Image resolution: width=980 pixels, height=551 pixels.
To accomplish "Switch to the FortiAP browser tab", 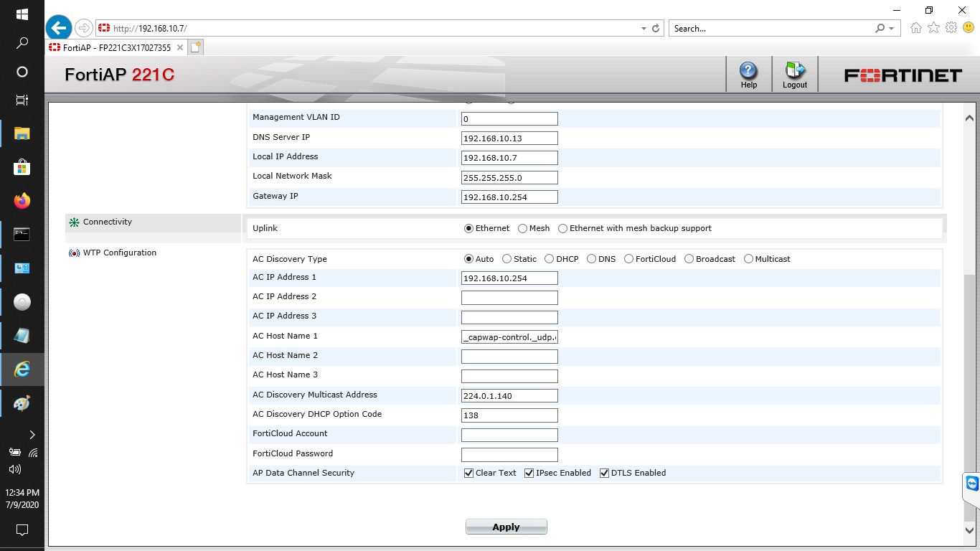I will (115, 48).
